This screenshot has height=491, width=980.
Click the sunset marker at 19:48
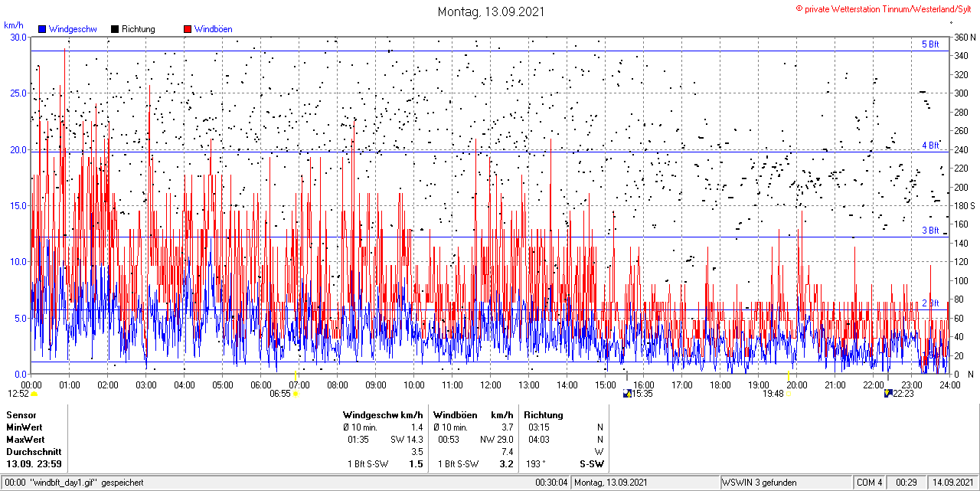789,394
